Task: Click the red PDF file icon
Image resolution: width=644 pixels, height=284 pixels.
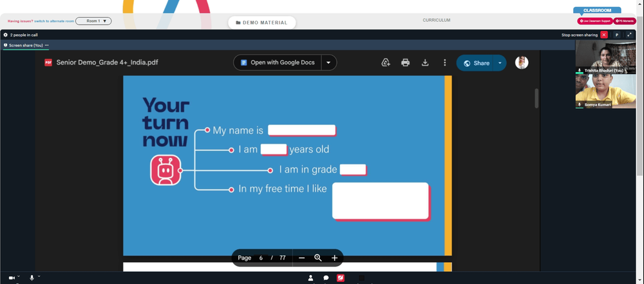Action: pos(48,62)
